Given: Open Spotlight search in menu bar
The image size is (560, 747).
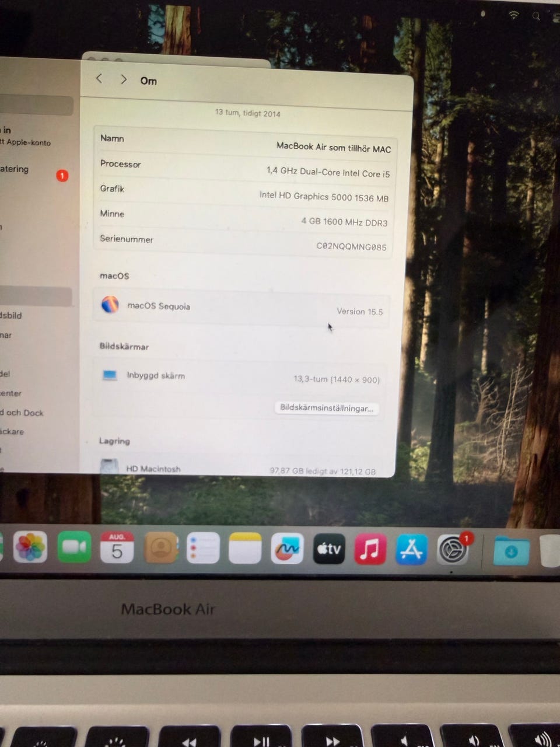Looking at the screenshot, I should tap(536, 16).
